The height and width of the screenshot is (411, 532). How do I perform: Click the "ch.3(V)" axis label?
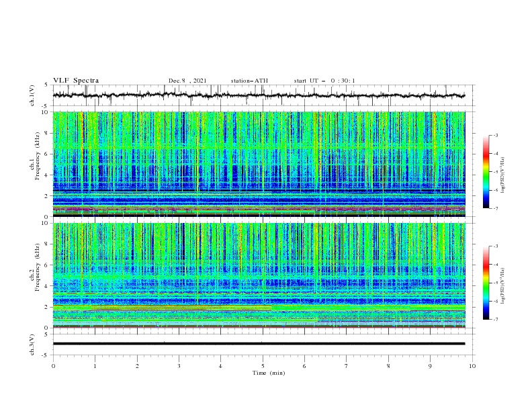[x=32, y=345]
